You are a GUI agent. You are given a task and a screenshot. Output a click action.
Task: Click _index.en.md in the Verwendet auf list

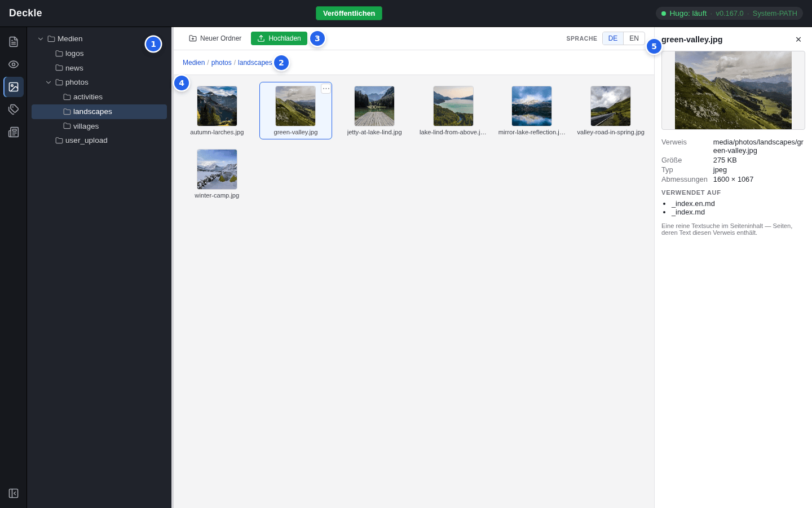693,204
